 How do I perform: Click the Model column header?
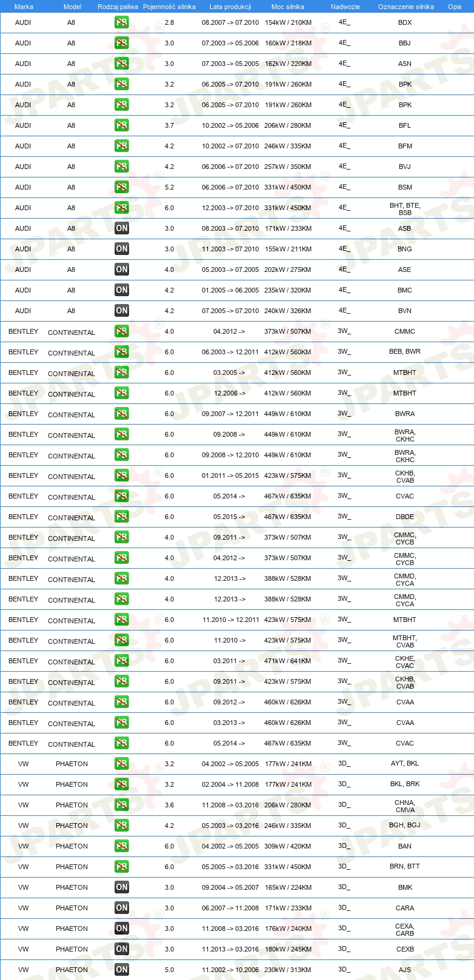(72, 7)
